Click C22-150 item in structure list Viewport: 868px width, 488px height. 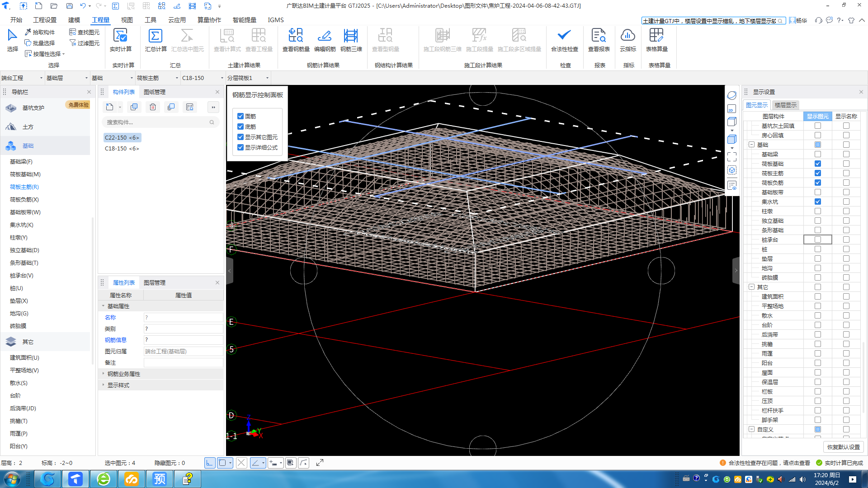[x=122, y=138]
